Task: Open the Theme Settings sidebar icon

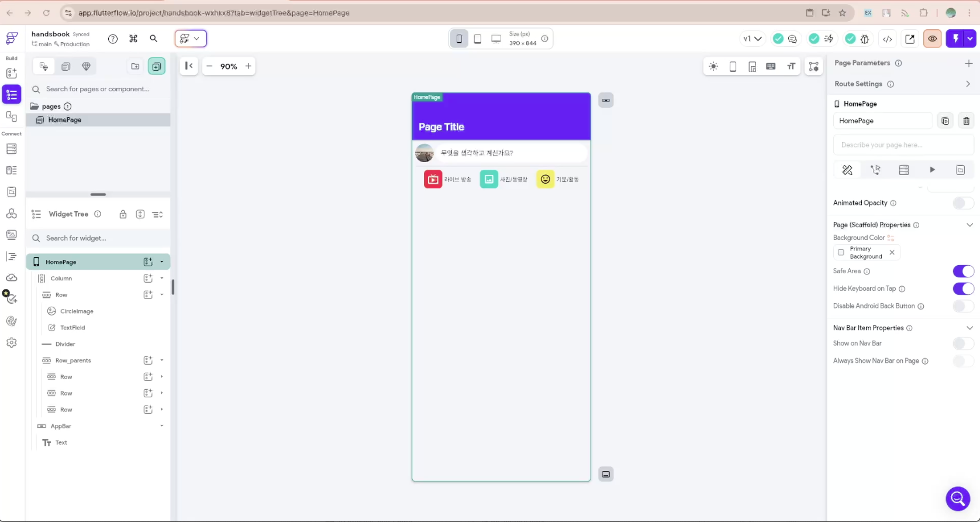Action: coord(11,321)
